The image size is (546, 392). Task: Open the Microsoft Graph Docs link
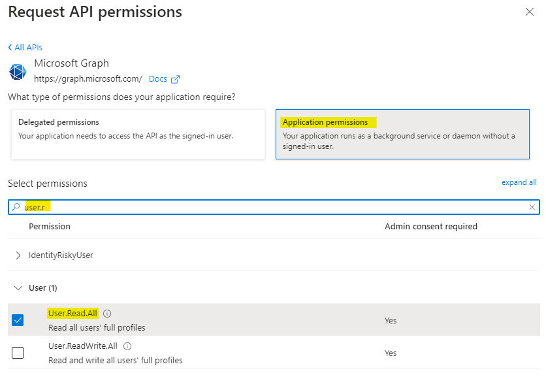click(x=158, y=79)
